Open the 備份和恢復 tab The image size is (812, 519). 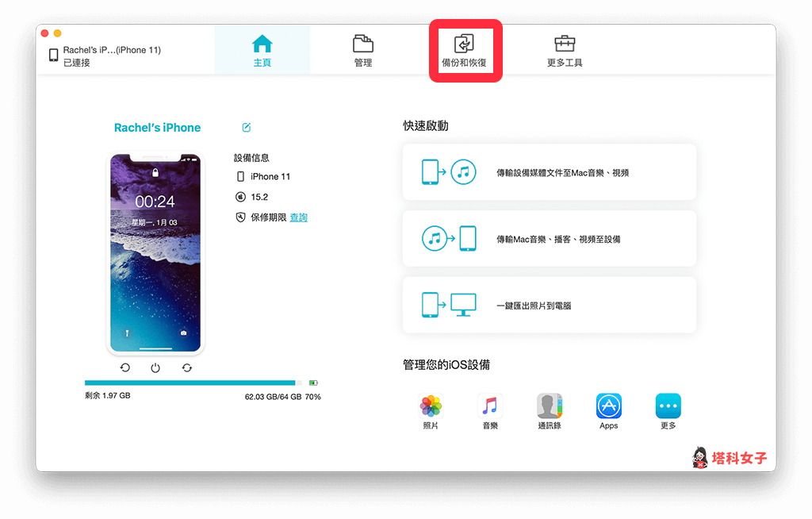[x=464, y=50]
